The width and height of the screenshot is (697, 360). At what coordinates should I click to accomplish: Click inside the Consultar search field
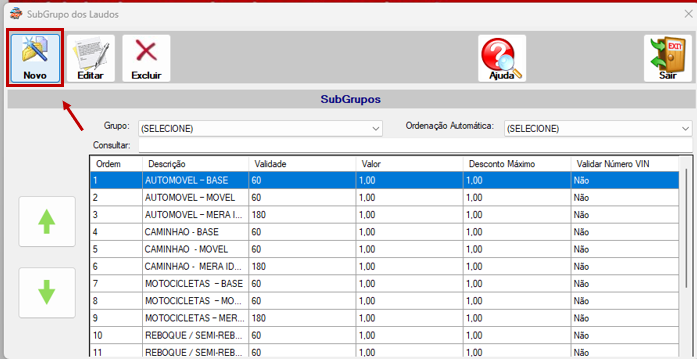click(415, 145)
